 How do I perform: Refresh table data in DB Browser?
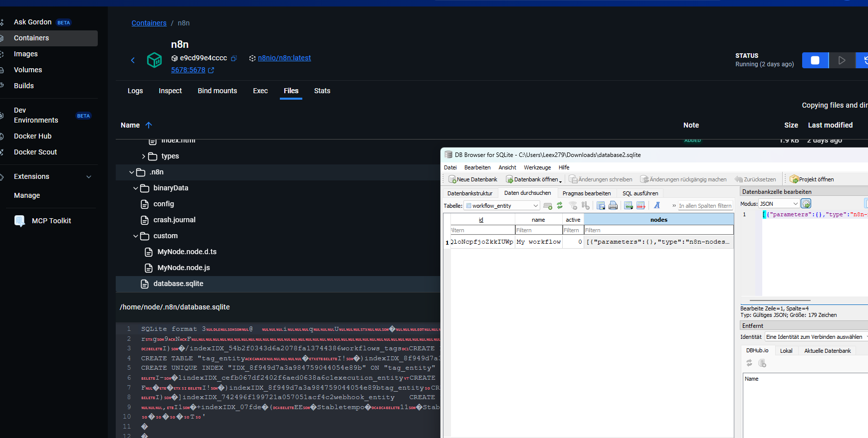pyautogui.click(x=560, y=206)
